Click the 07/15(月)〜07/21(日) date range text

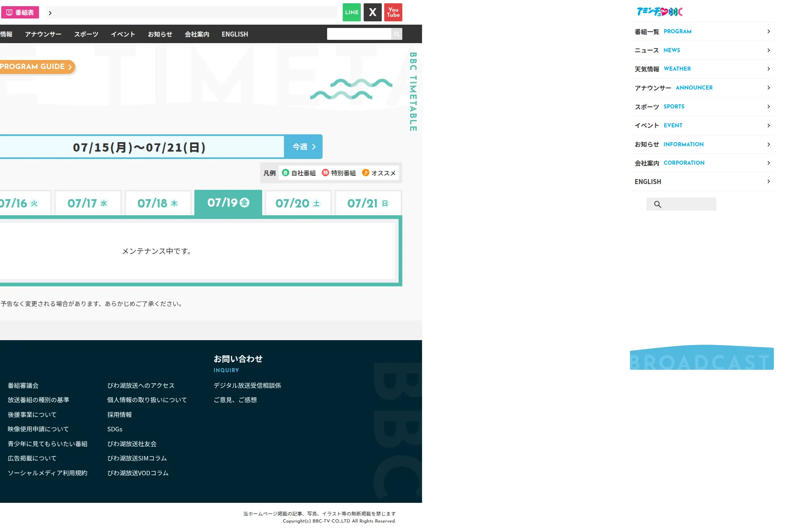(139, 147)
